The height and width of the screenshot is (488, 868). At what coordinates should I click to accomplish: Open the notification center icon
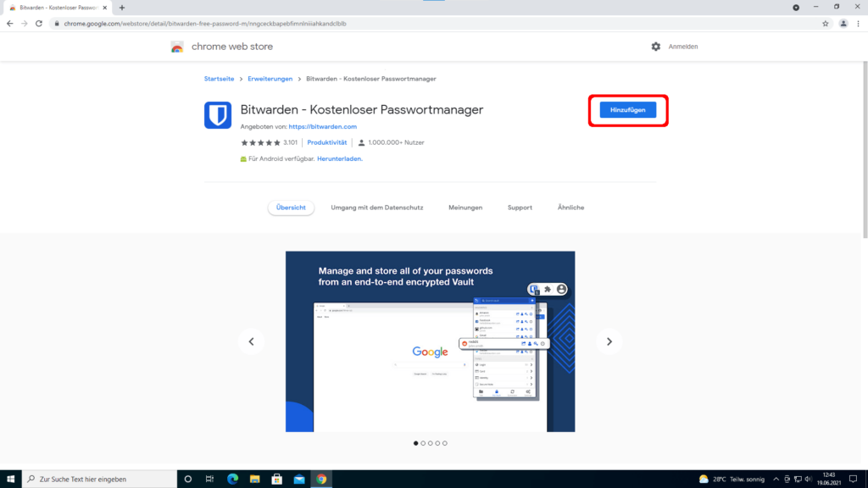click(x=853, y=480)
